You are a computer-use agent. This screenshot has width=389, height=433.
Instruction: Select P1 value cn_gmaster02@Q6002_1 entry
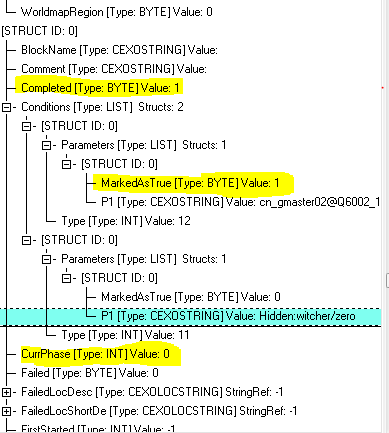241,202
